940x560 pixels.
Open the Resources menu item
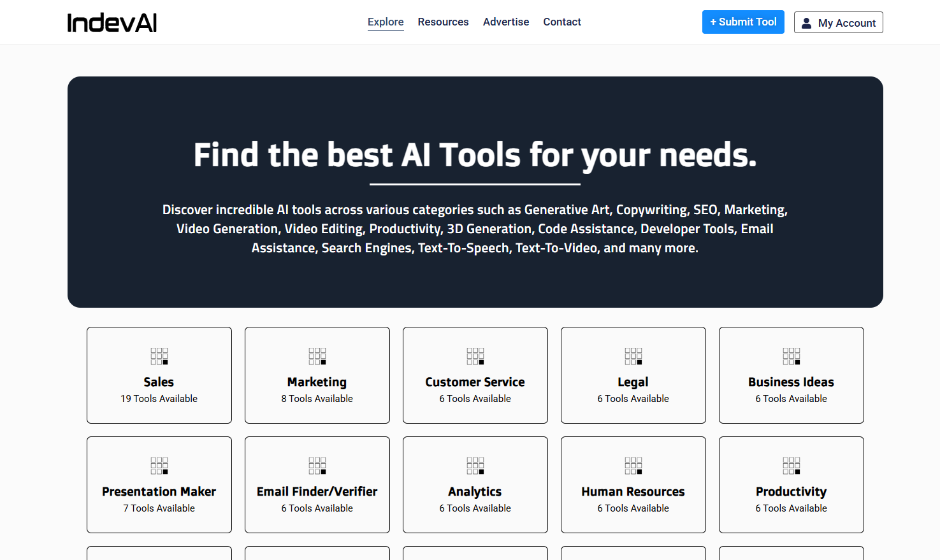click(x=443, y=22)
